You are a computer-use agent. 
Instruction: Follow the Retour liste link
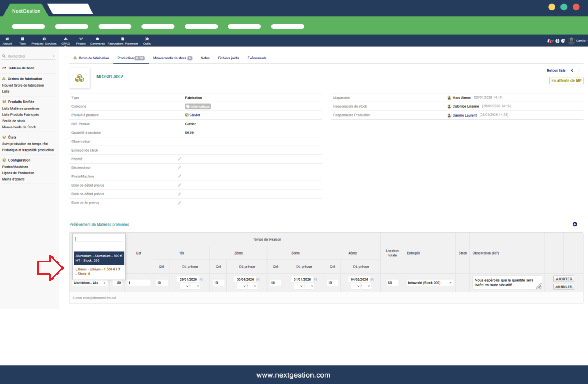click(x=556, y=70)
